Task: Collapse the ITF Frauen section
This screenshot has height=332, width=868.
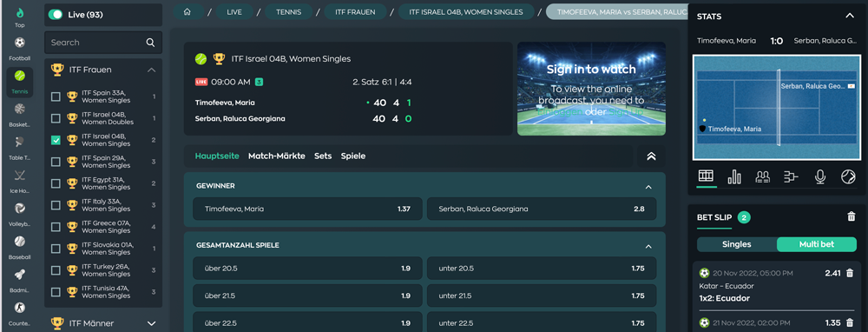Action: (151, 70)
